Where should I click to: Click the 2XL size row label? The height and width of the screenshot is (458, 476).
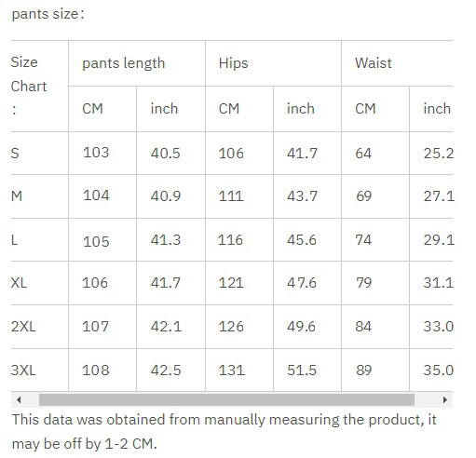click(x=23, y=327)
